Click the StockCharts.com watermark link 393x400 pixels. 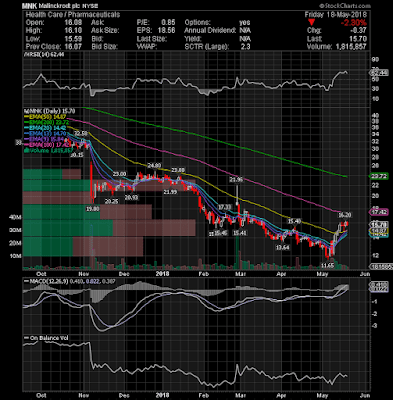coord(345,6)
